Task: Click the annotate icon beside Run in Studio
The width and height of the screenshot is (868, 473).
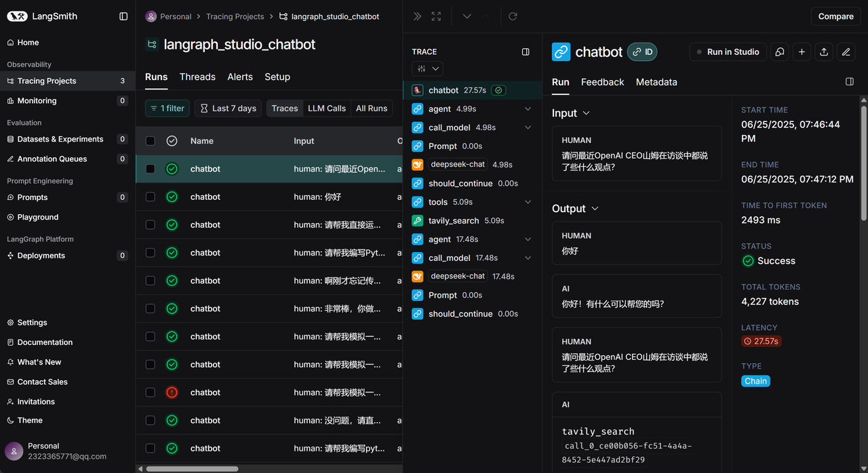Action: pos(779,52)
